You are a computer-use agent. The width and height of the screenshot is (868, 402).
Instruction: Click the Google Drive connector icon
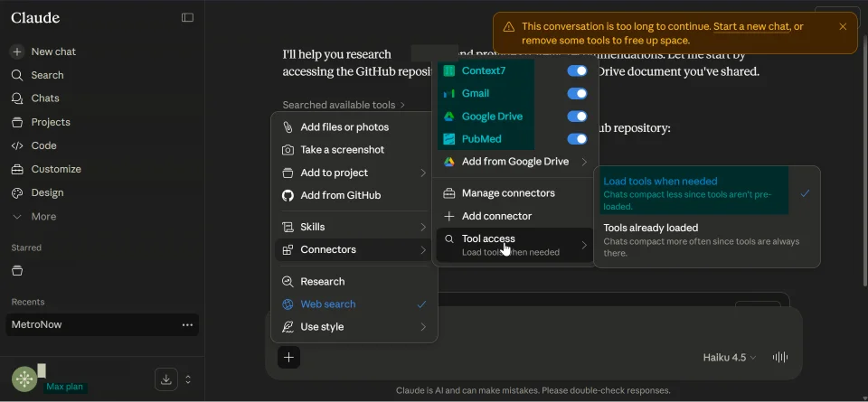[449, 117]
